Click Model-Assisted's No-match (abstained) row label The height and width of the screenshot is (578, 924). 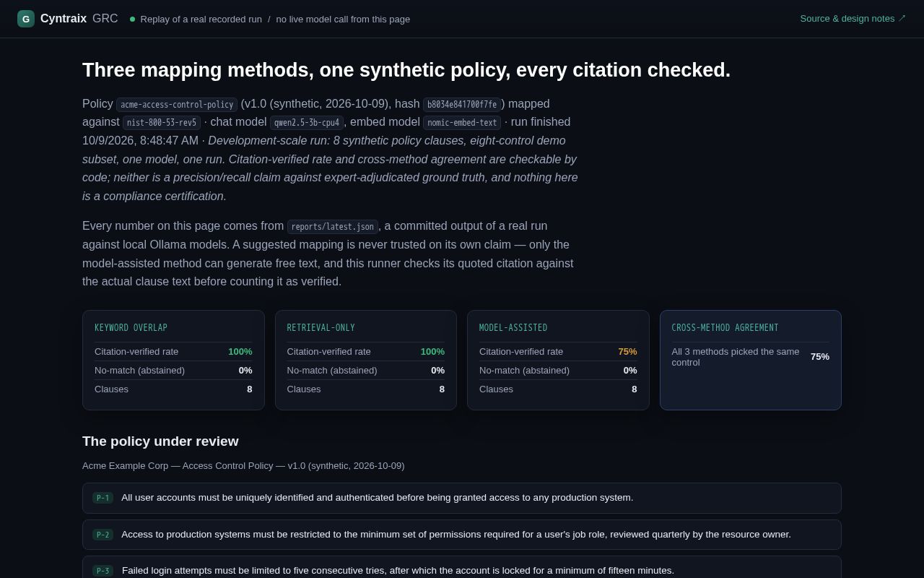[524, 371]
